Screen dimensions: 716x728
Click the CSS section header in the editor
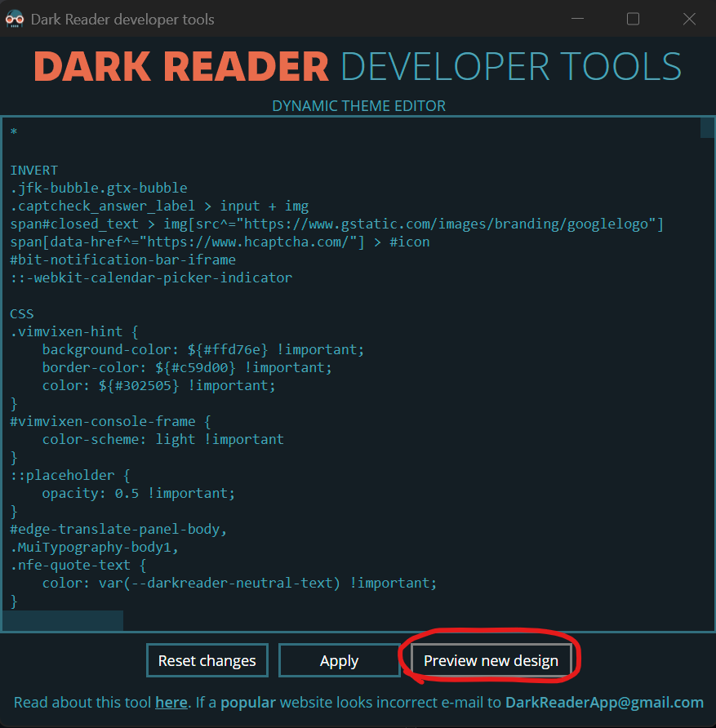coord(21,313)
